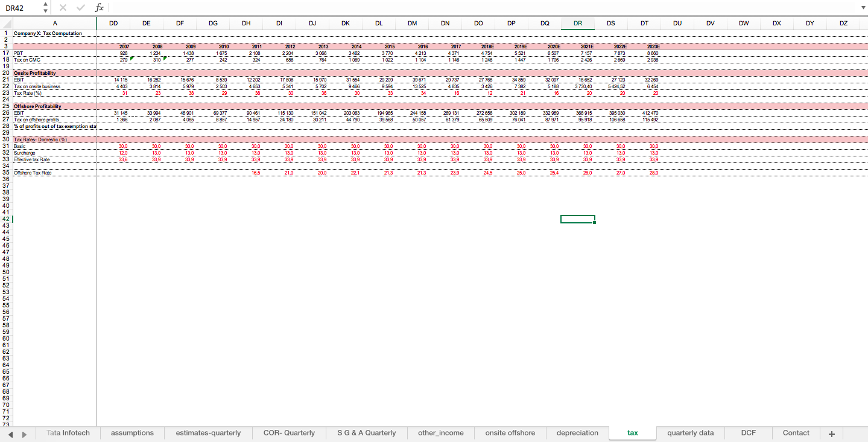
Task: Click the Insert Function (fx) icon
Action: point(99,8)
